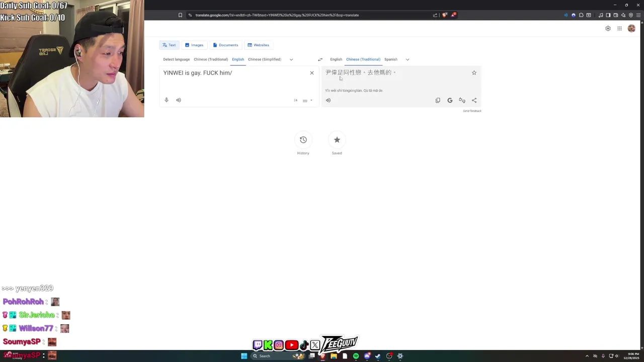644x362 pixels.
Task: Bookmark this page in the browser
Action: [180, 15]
